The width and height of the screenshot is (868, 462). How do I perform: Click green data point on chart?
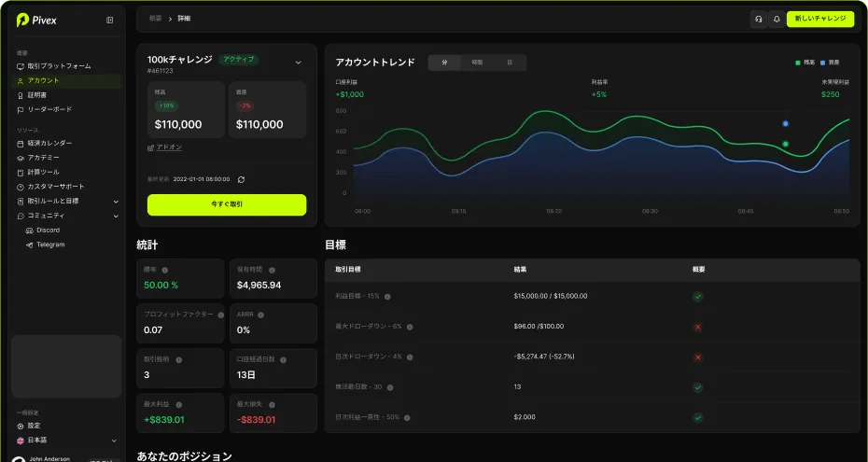[x=785, y=145]
